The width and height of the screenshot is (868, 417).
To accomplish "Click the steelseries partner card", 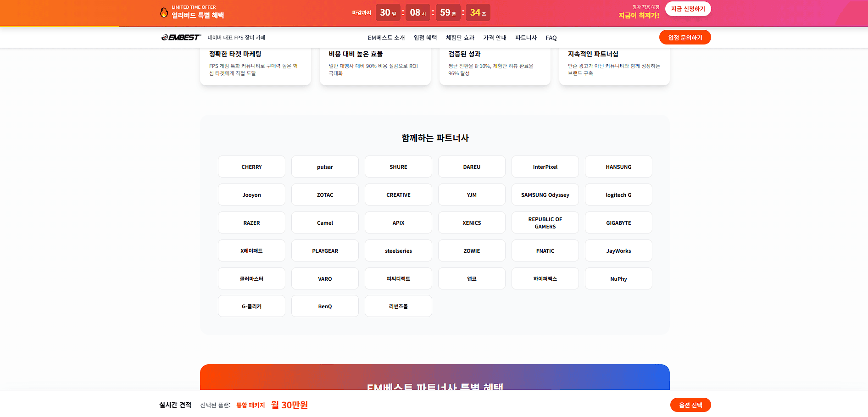I will tap(398, 250).
